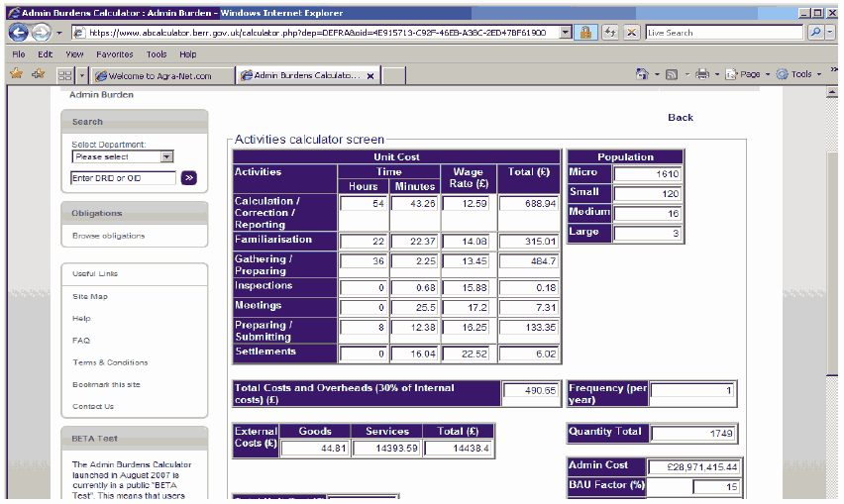Open the Contact Us link
This screenshot has height=504, width=844.
coord(93,407)
